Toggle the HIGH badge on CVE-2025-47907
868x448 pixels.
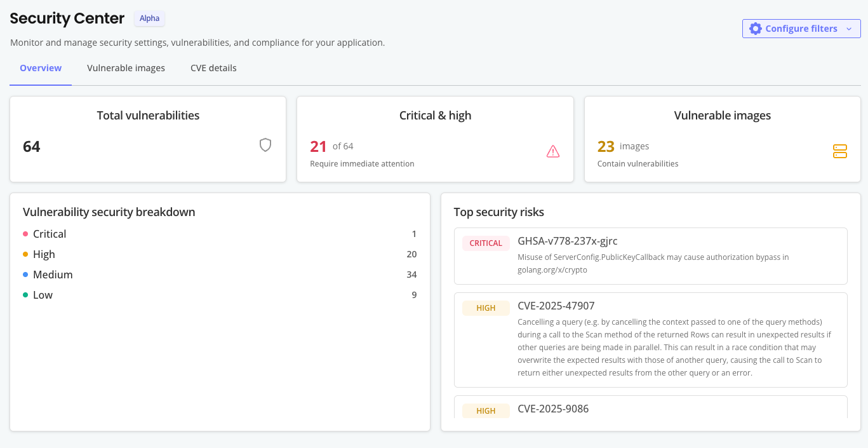[x=486, y=308]
